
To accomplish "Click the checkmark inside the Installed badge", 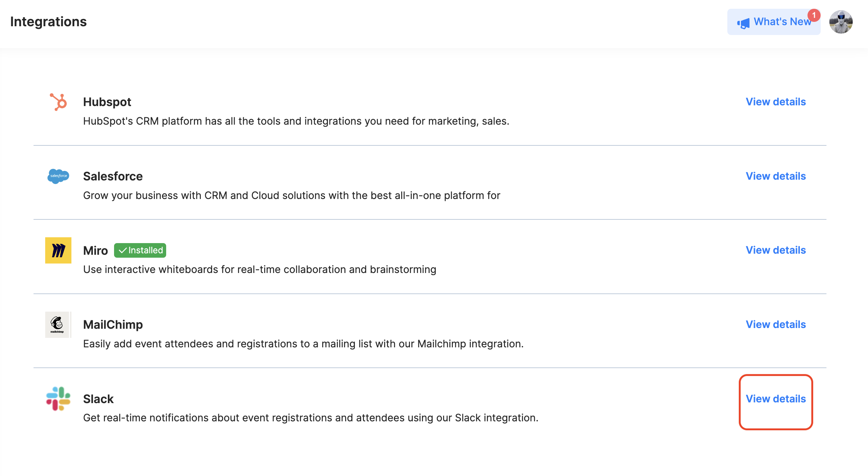I will point(123,250).
